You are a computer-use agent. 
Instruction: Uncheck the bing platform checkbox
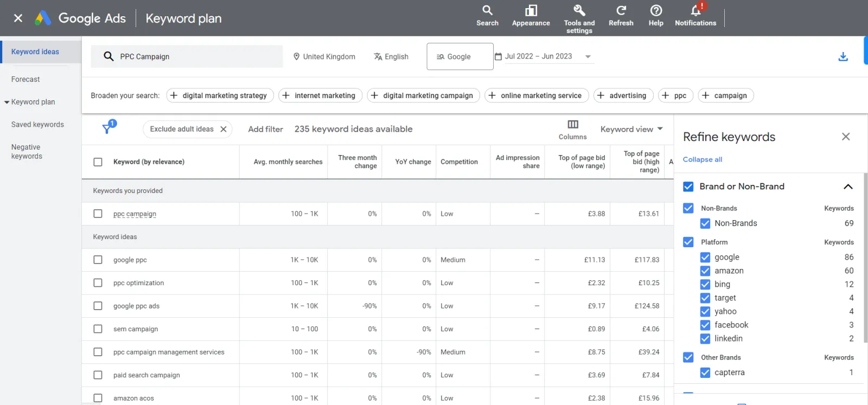pos(705,284)
